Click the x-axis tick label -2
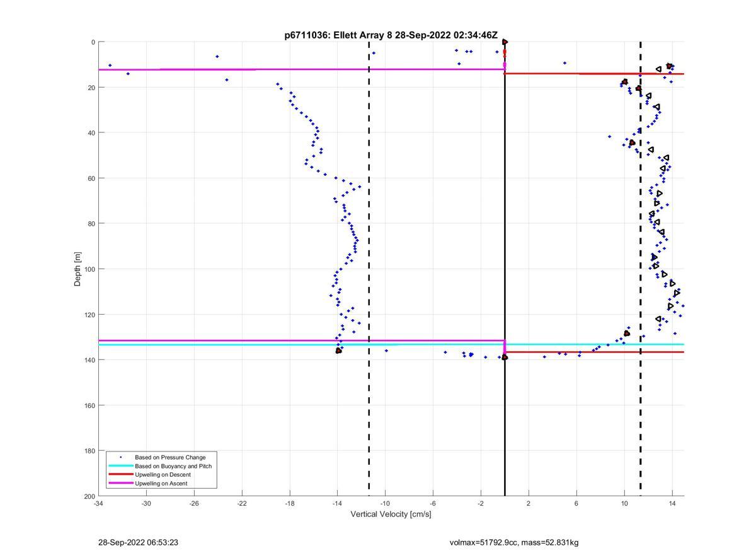The width and height of the screenshot is (756, 558). [x=481, y=503]
